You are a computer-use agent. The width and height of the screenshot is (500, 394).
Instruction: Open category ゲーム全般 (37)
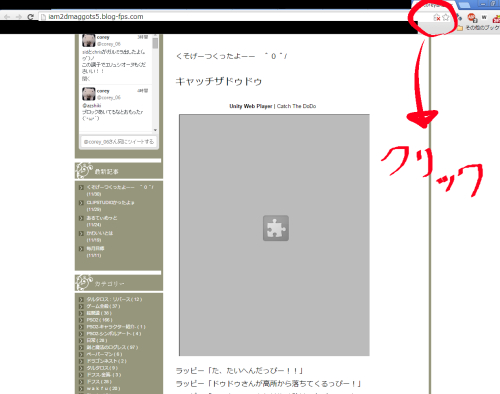tap(103, 306)
